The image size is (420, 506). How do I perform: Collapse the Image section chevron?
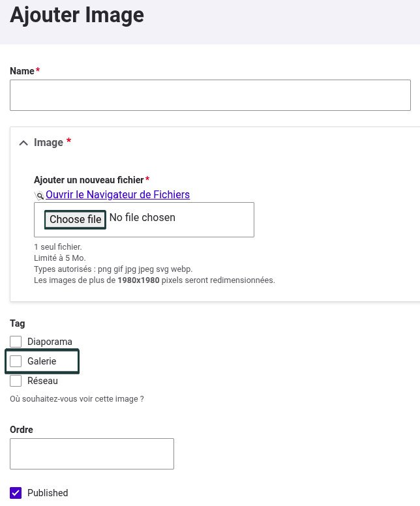click(x=23, y=143)
